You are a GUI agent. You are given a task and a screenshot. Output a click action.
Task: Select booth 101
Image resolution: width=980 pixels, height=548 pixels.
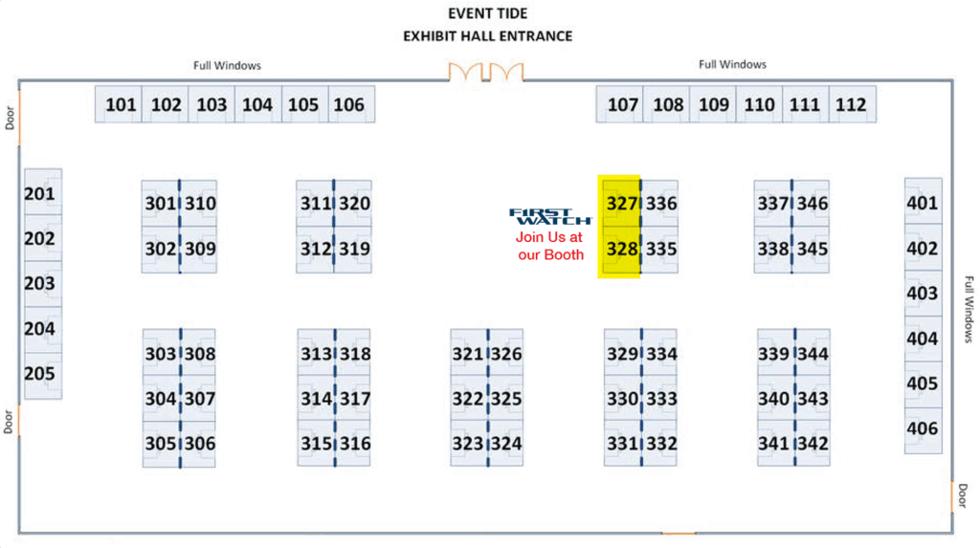120,104
